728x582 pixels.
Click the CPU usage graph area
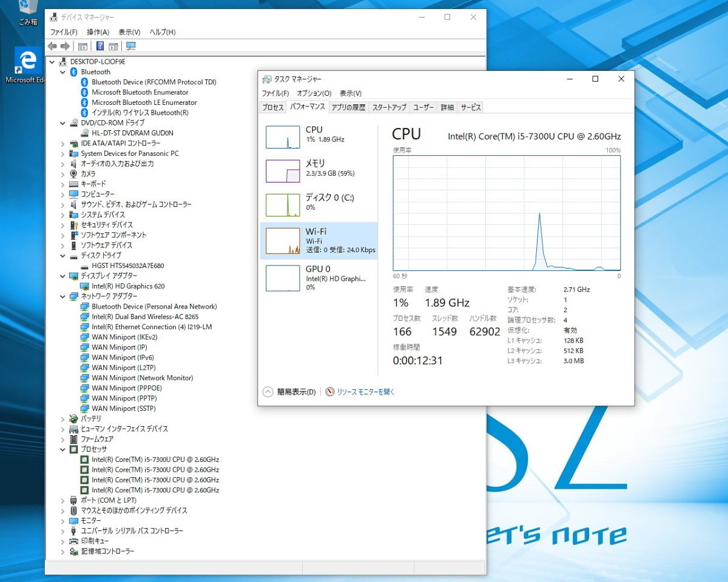coord(507,213)
